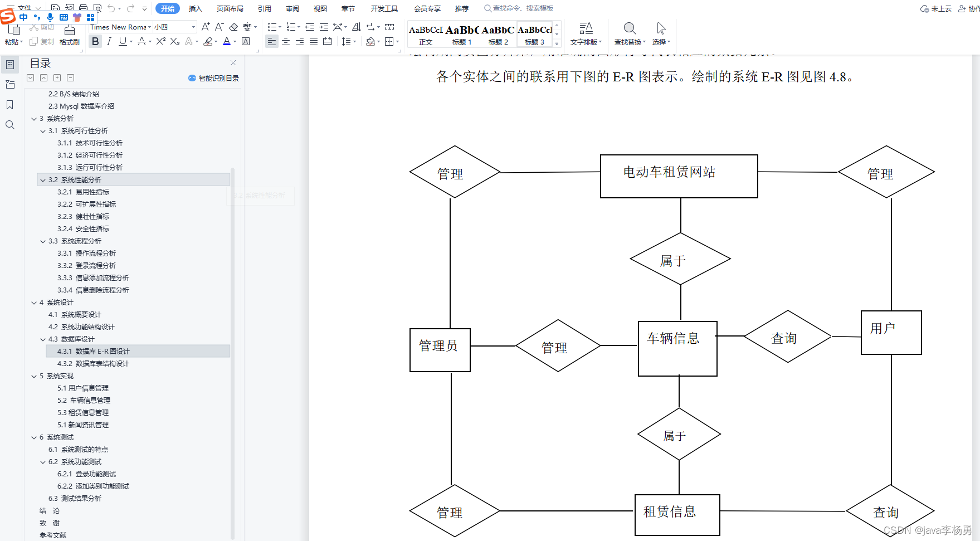Collapse 3 系统分析 section
Image resolution: width=980 pixels, height=541 pixels.
(x=34, y=119)
